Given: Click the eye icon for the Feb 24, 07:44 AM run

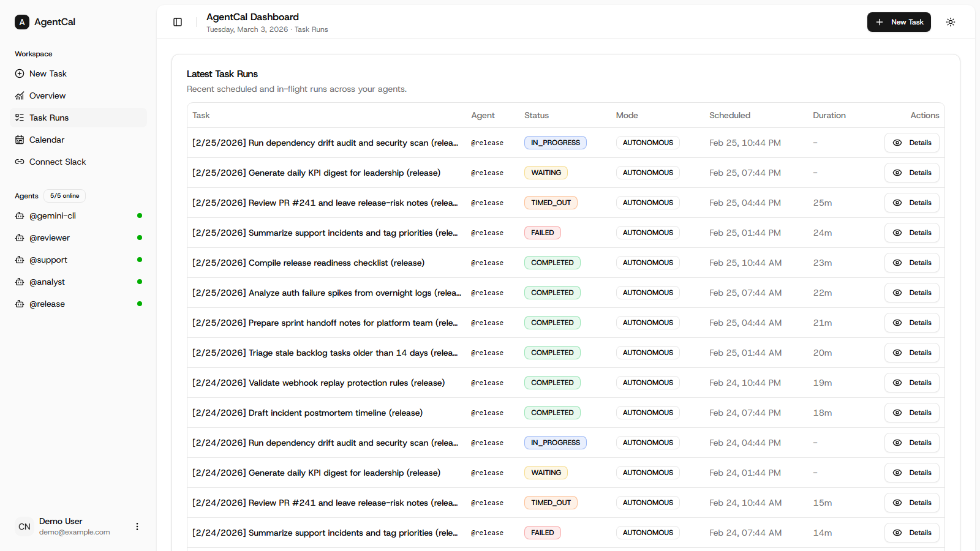Looking at the screenshot, I should pyautogui.click(x=897, y=533).
